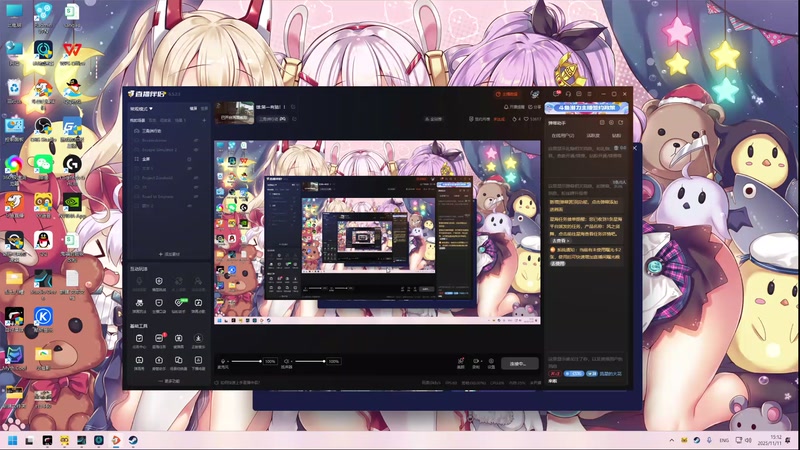Toggle visibility of the Brotato source row

[196, 140]
